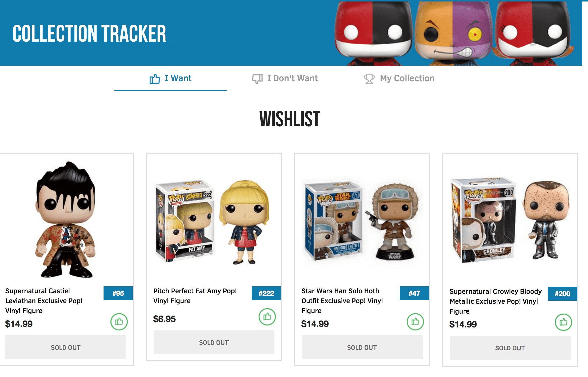The width and height of the screenshot is (588, 377).
Task: Click the Castiel Leviathan figure product image
Action: pos(66,219)
